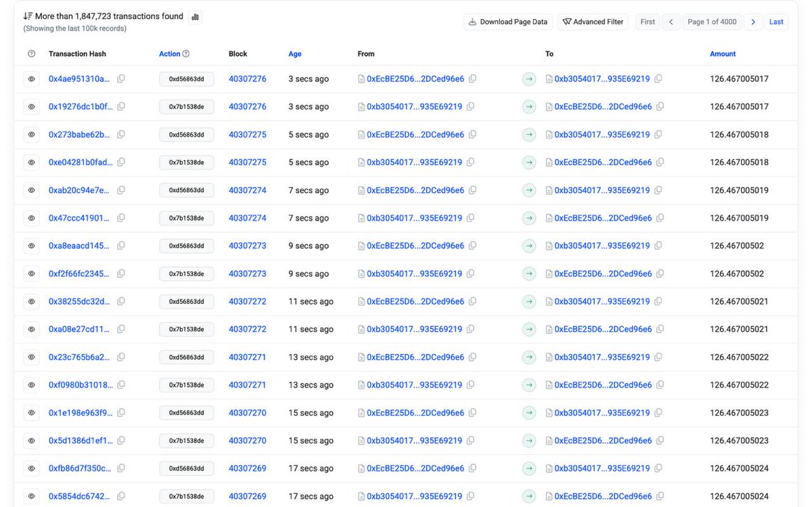Preview transaction 0x4ae951310a with eye icon
The width and height of the screenshot is (812, 507).
coord(31,79)
